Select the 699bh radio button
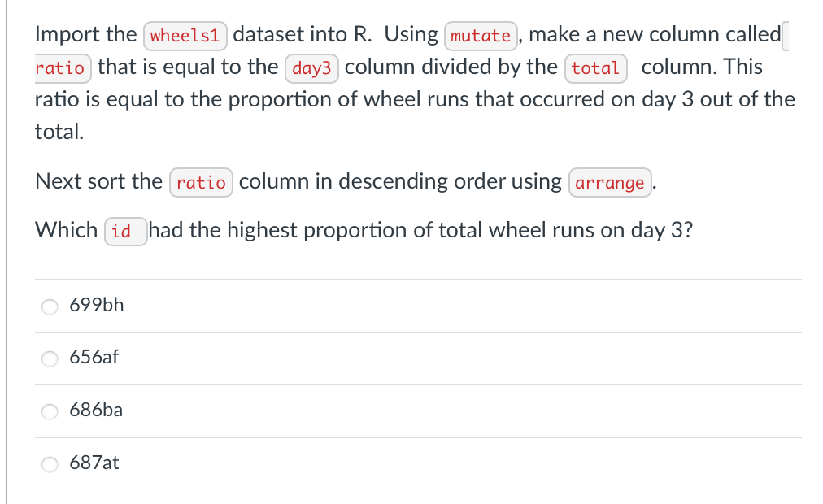Image resolution: width=823 pixels, height=504 pixels. tap(50, 306)
